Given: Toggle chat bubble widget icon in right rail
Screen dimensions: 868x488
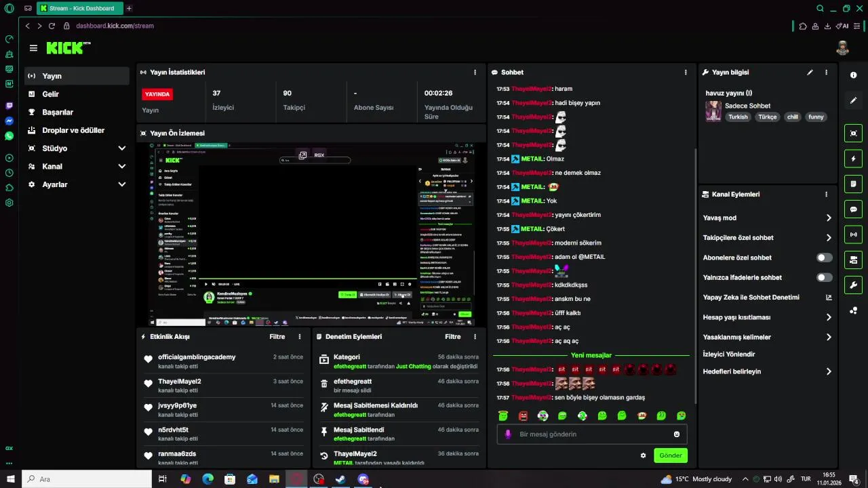Looking at the screenshot, I should (x=853, y=209).
